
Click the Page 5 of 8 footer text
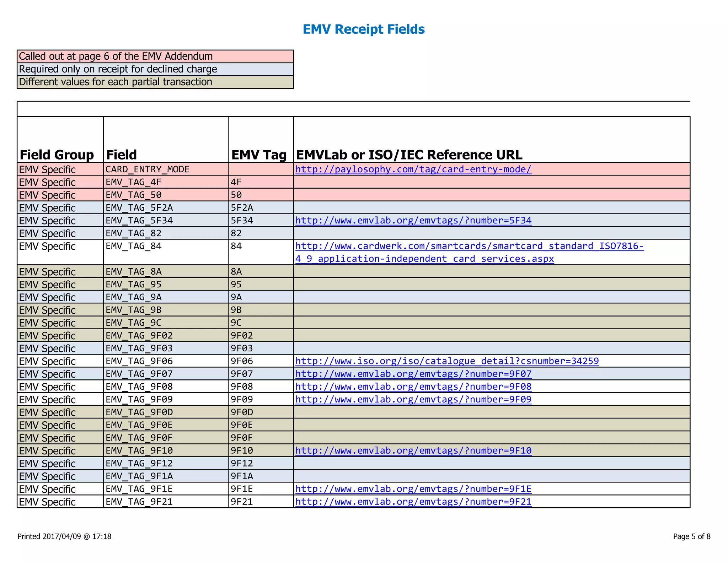691,536
